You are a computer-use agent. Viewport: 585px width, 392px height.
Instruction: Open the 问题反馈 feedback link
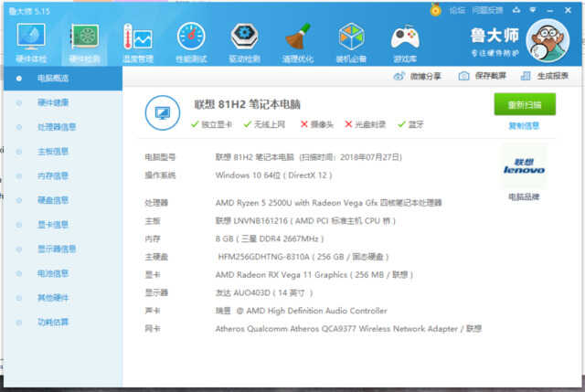(x=487, y=10)
